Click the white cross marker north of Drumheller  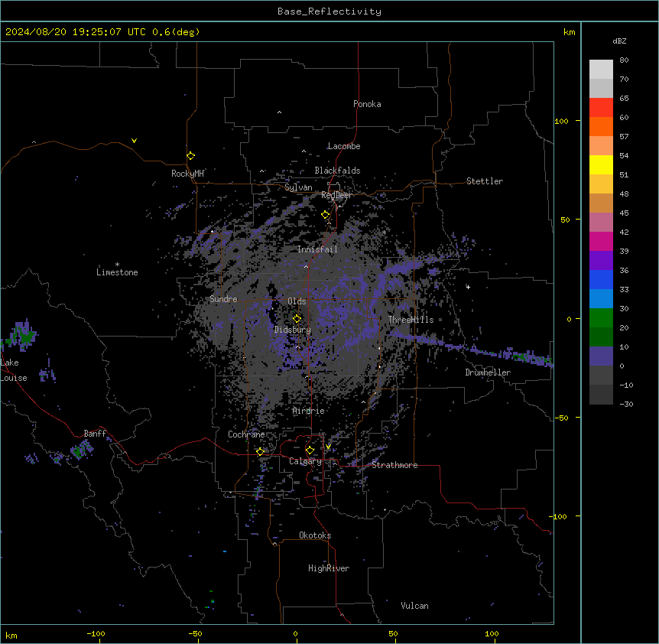[468, 287]
